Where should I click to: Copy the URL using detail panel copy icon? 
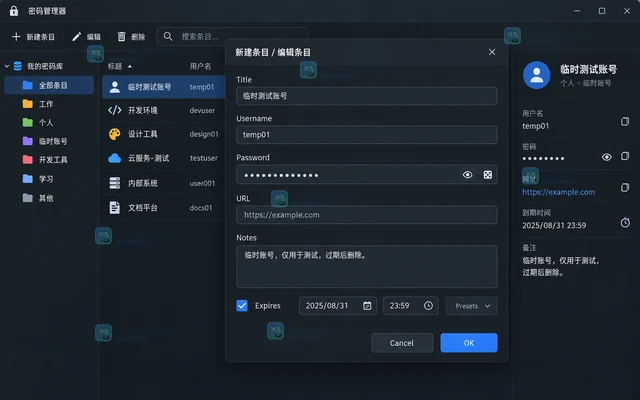click(624, 187)
